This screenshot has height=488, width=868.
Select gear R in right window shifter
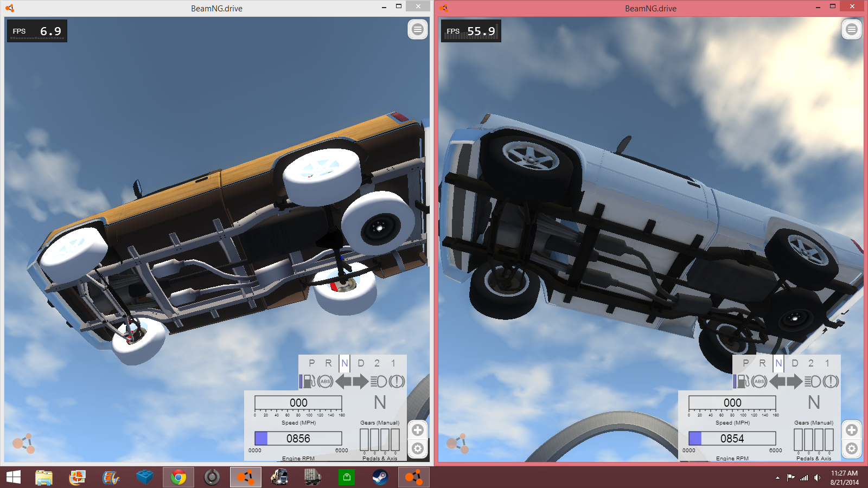click(762, 363)
